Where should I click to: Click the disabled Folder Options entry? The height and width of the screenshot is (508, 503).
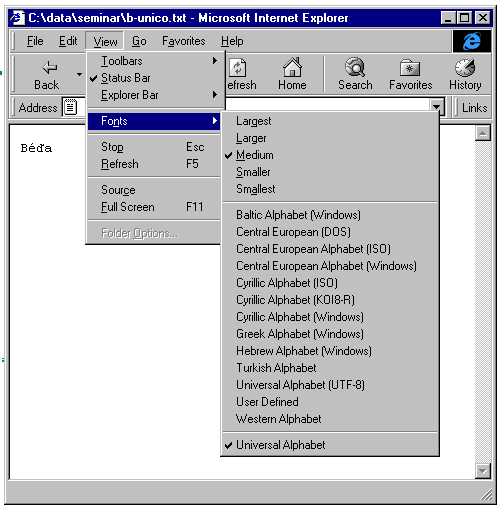(154, 233)
